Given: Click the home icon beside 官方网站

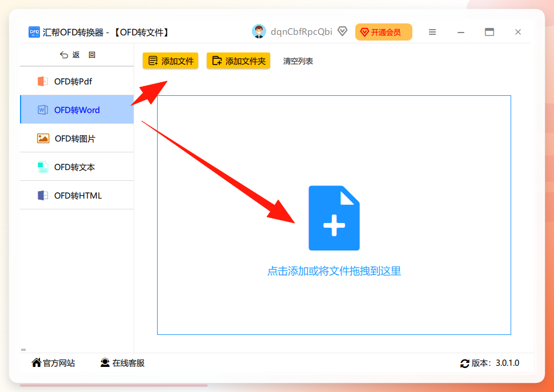Looking at the screenshot, I should (x=36, y=362).
